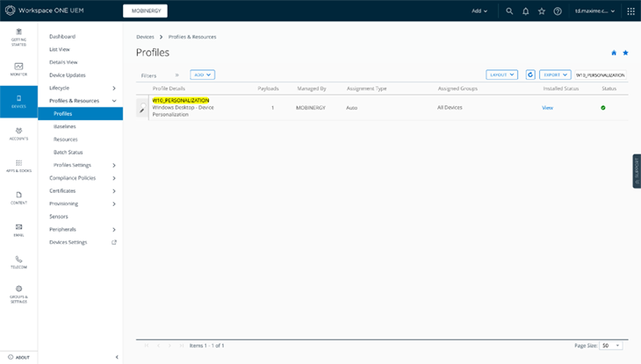Open the notifications bell
This screenshot has height=364, width=641.
(x=525, y=11)
